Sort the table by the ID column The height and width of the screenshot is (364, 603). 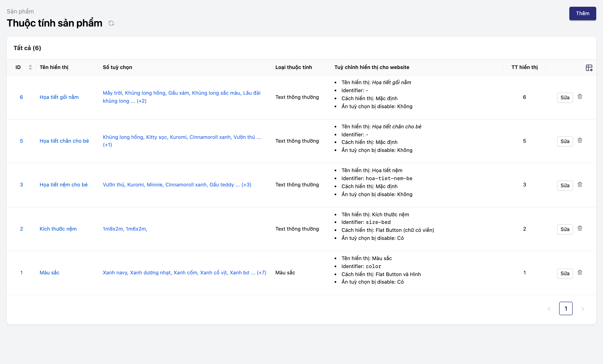coord(30,67)
